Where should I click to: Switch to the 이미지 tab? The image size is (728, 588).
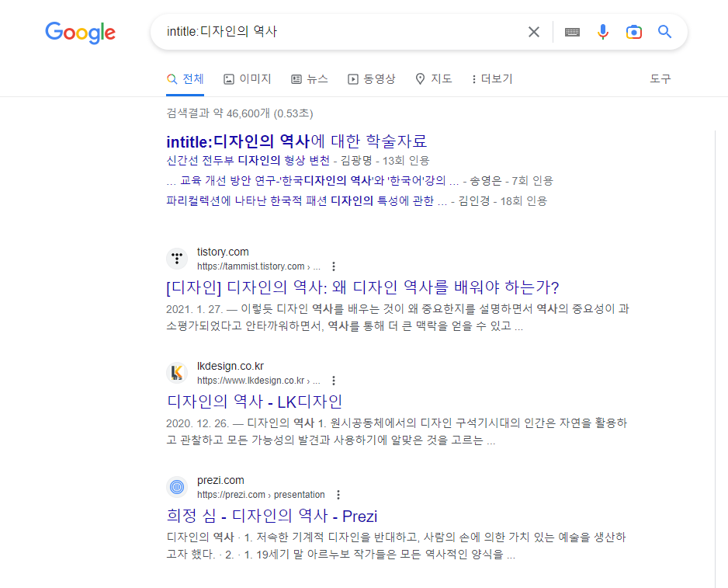[x=248, y=79]
